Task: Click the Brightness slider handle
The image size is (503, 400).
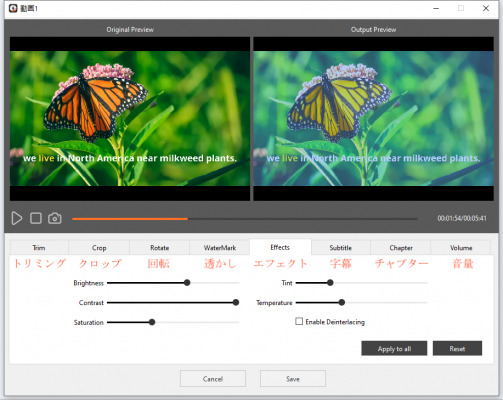Action: coord(187,283)
